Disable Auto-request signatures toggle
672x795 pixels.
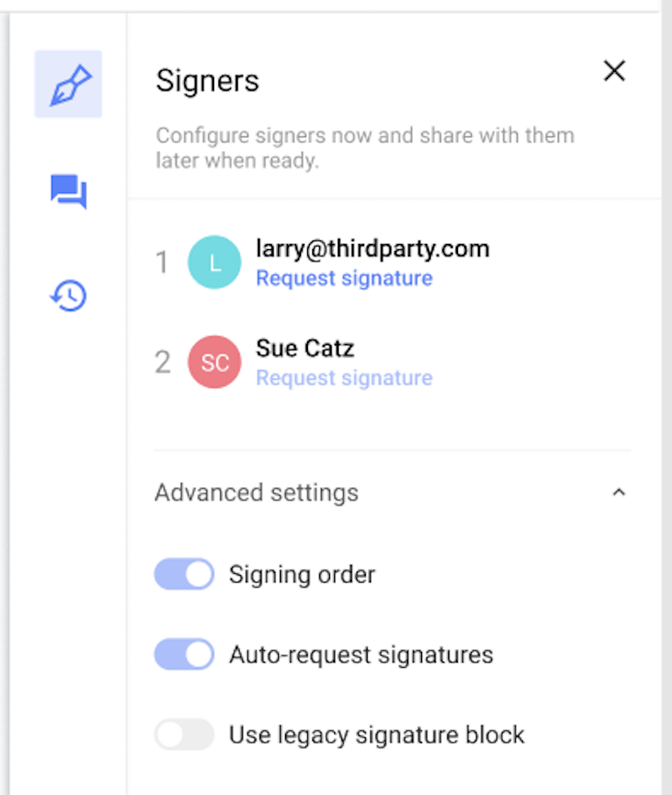click(x=184, y=654)
